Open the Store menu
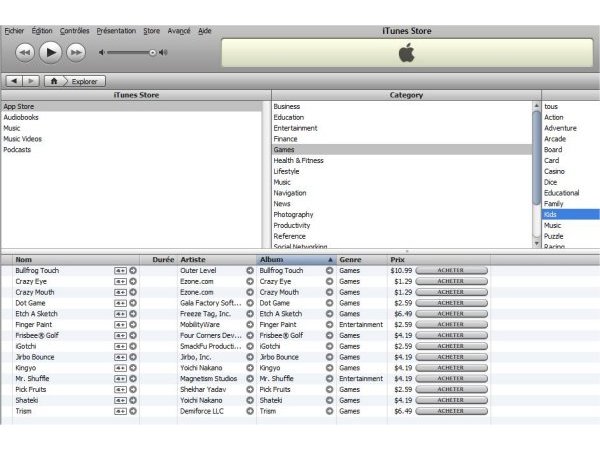 (x=152, y=31)
